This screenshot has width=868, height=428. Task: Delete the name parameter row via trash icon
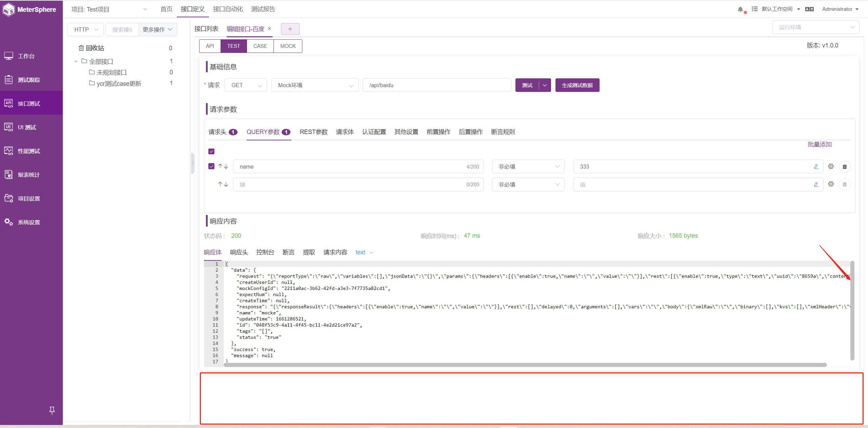844,167
